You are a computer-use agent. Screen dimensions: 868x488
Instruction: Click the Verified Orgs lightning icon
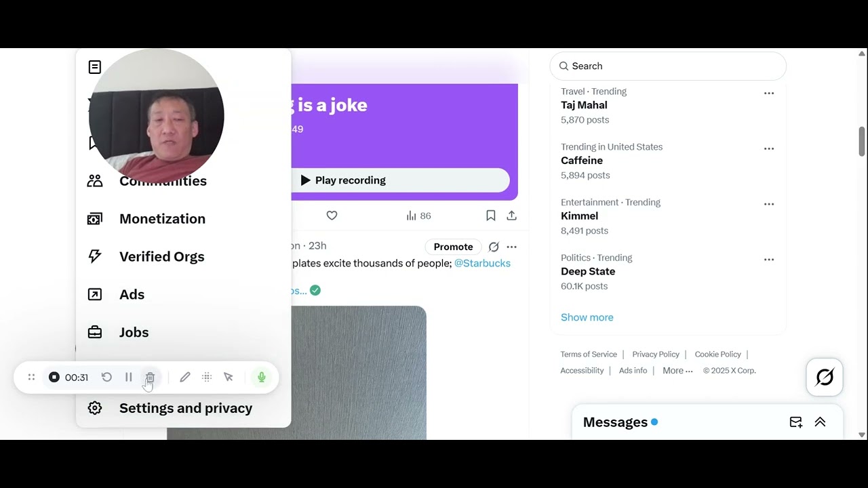coord(95,256)
